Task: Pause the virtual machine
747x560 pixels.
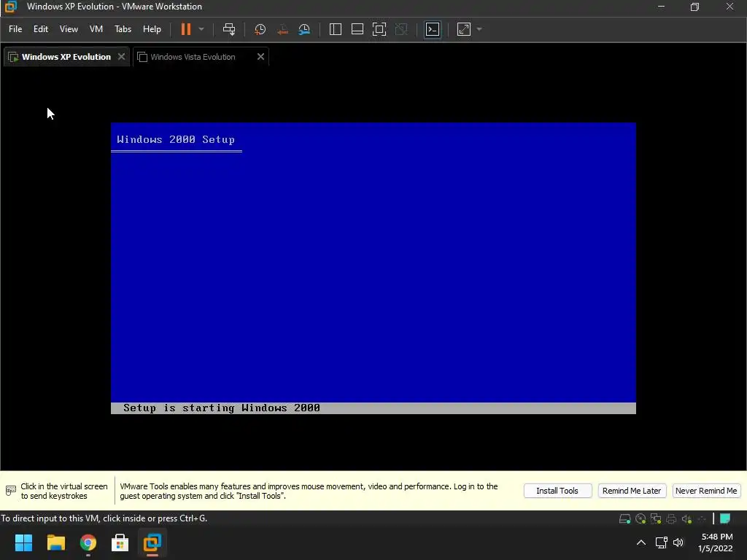Action: (186, 29)
